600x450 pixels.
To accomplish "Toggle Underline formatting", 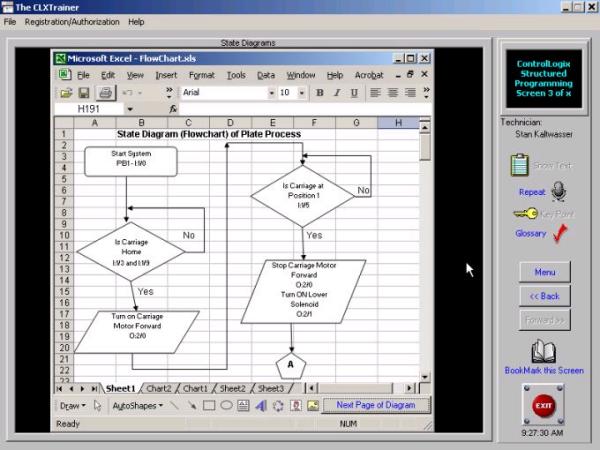I will click(x=354, y=93).
